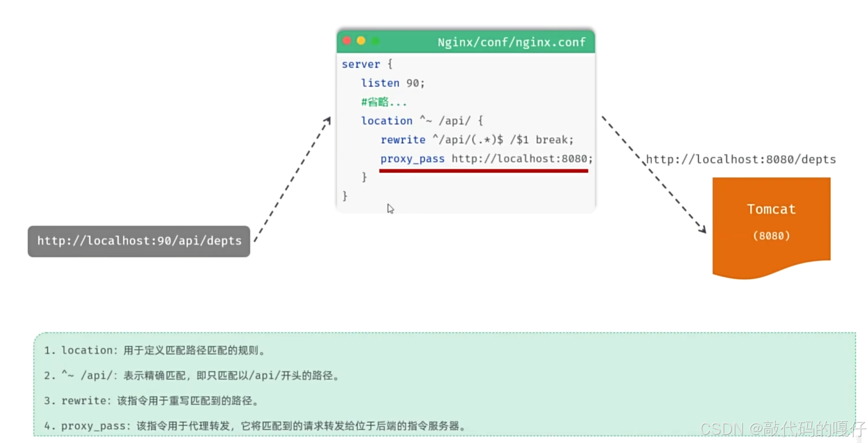Click the green #省略 comment

pyautogui.click(x=384, y=102)
